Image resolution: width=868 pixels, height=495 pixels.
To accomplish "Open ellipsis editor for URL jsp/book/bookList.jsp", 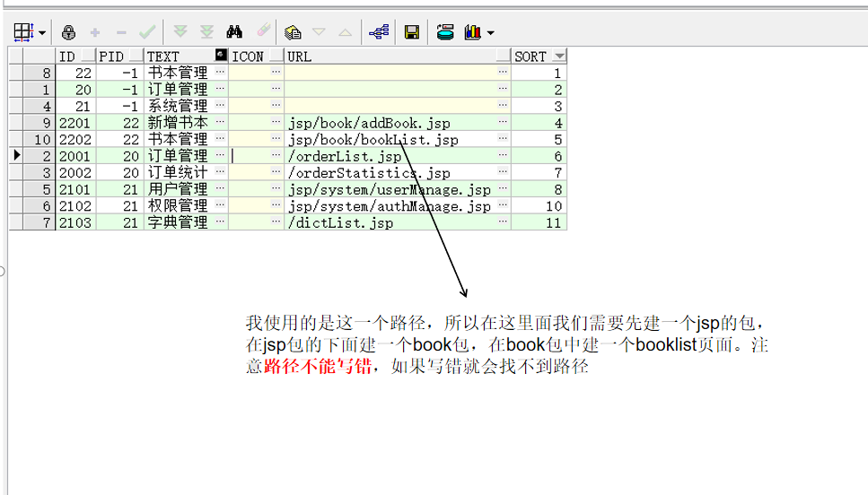I will pyautogui.click(x=503, y=138).
